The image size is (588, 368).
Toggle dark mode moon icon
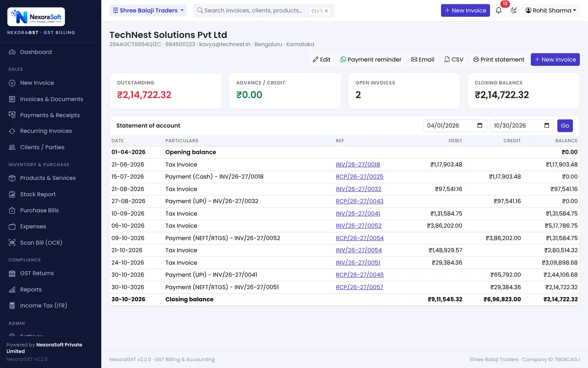pos(513,10)
